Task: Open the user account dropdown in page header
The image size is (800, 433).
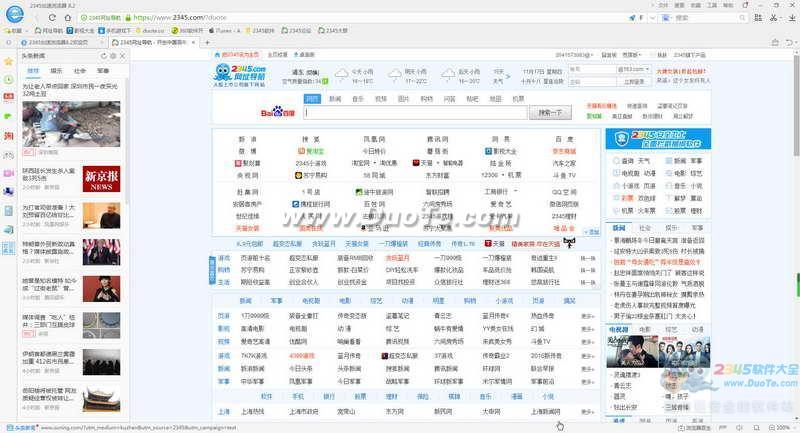Action: coord(574,55)
